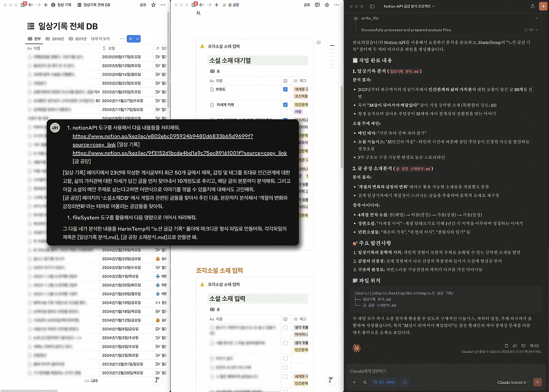The image size is (549, 392).
Task: Open 일상 기록 breadcrumb in left Notion window
Action: point(61,5)
